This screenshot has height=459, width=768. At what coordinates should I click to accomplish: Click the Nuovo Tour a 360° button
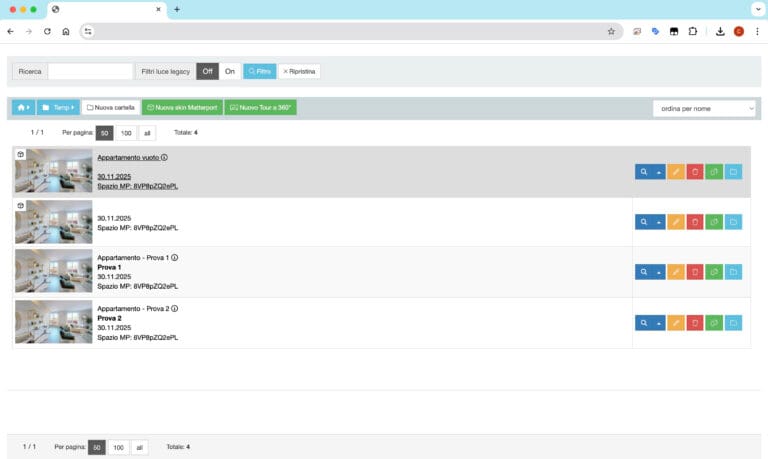coord(260,107)
